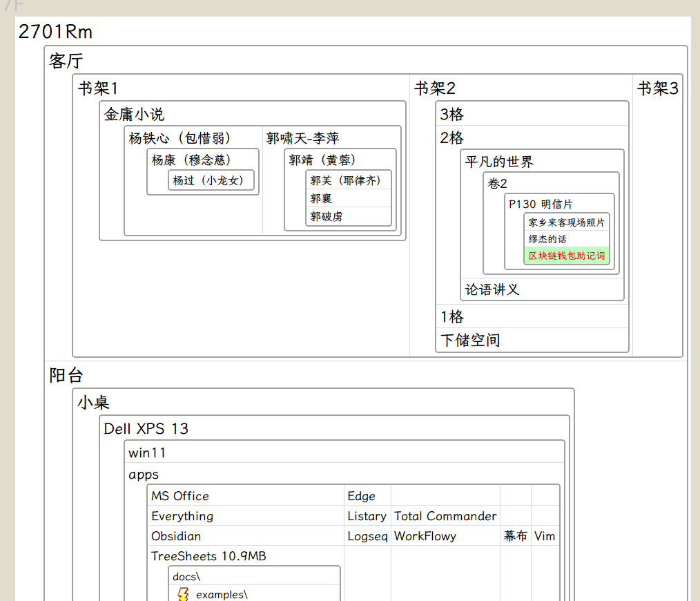Select the 书架3 cell
The height and width of the screenshot is (601, 700).
click(x=657, y=88)
